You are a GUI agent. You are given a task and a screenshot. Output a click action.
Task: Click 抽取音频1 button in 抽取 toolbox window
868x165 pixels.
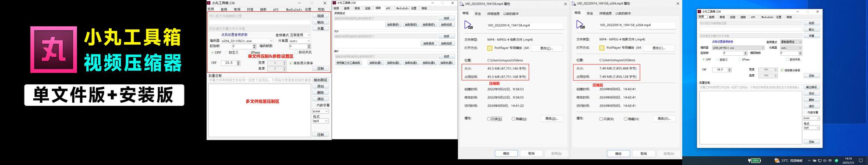coord(393,25)
